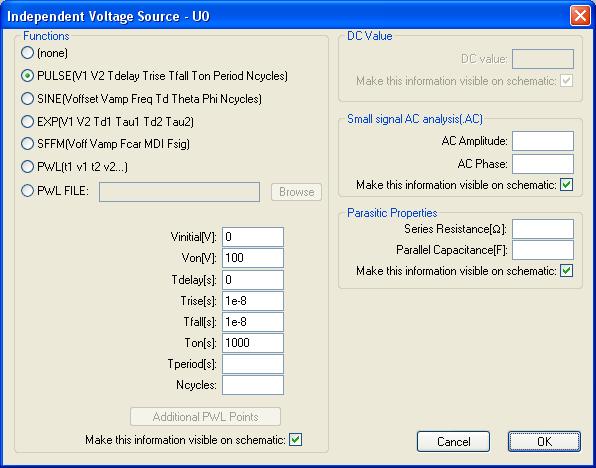
Task: Click the Series Resistance input field
Action: [543, 229]
